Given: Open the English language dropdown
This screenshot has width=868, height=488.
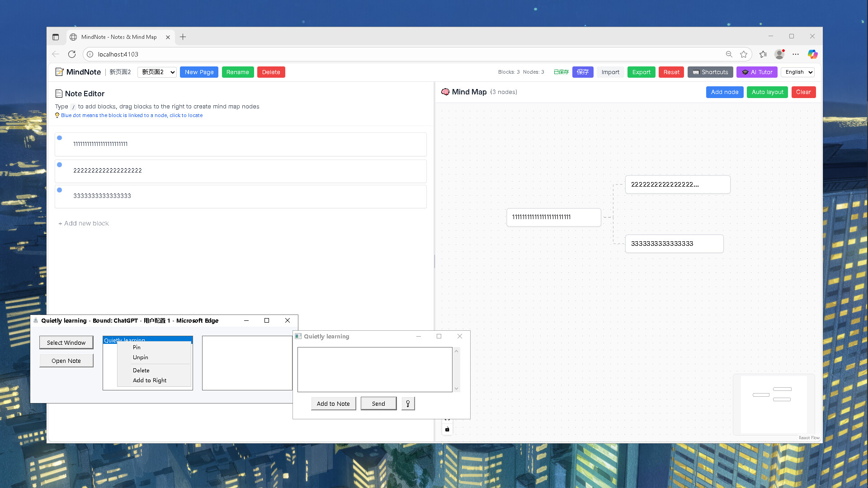Looking at the screenshot, I should [797, 72].
